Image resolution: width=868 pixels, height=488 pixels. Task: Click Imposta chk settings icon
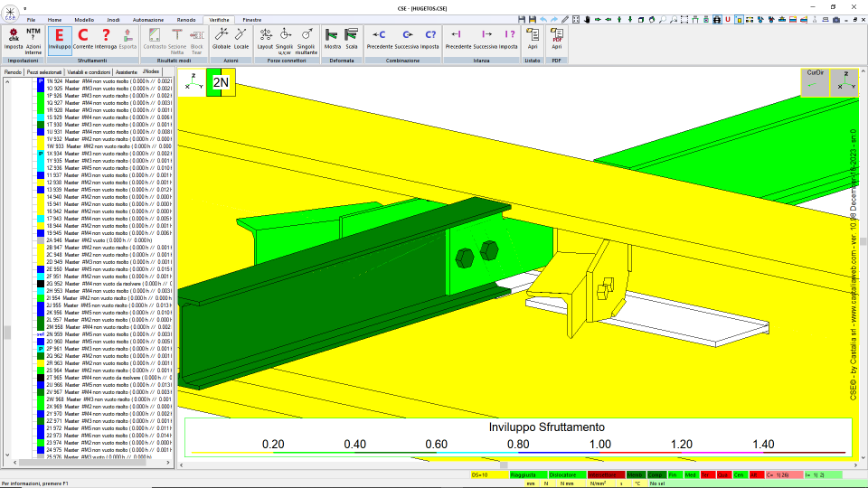pyautogui.click(x=14, y=39)
